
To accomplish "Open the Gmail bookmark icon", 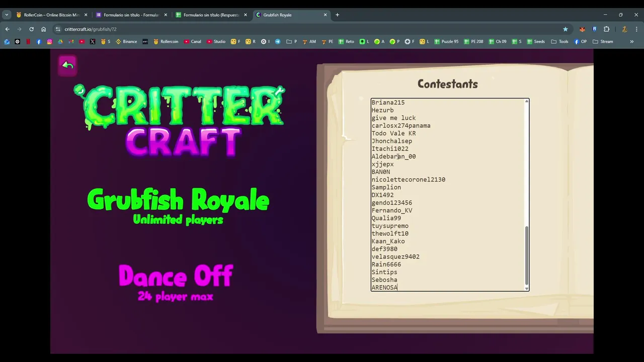I will click(x=71, y=42).
